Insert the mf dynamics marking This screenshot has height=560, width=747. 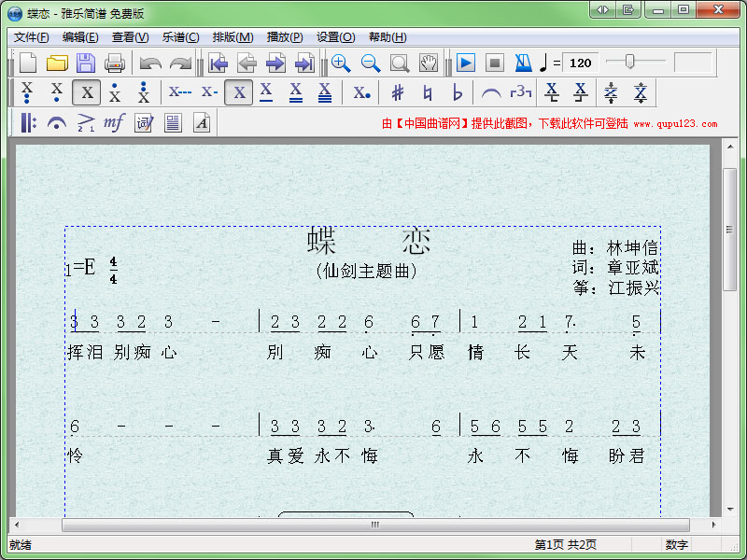[x=114, y=122]
